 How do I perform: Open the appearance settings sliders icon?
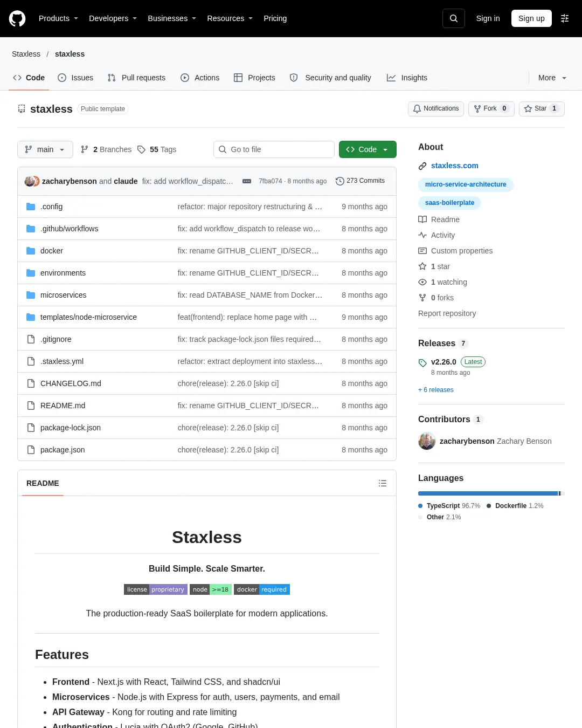click(x=565, y=18)
